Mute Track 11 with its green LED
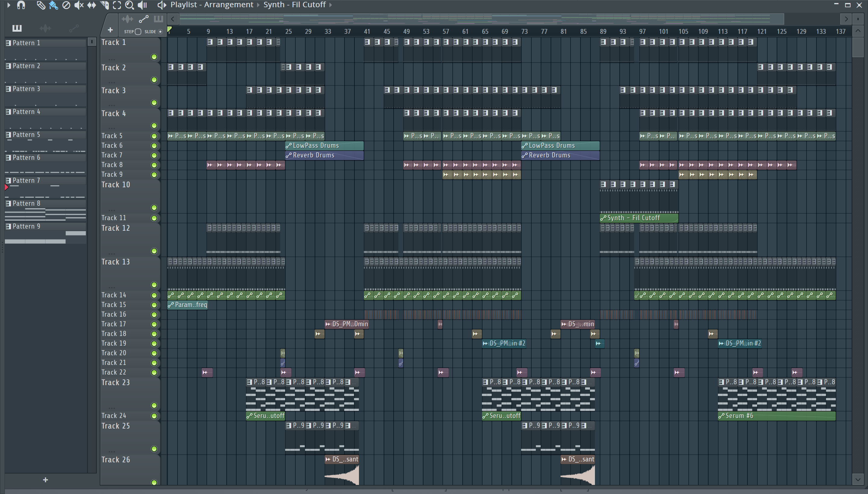868x494 pixels. [x=154, y=218]
